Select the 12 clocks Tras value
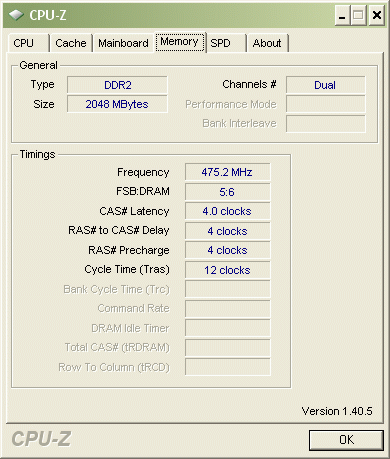390x459 pixels. [x=228, y=270]
